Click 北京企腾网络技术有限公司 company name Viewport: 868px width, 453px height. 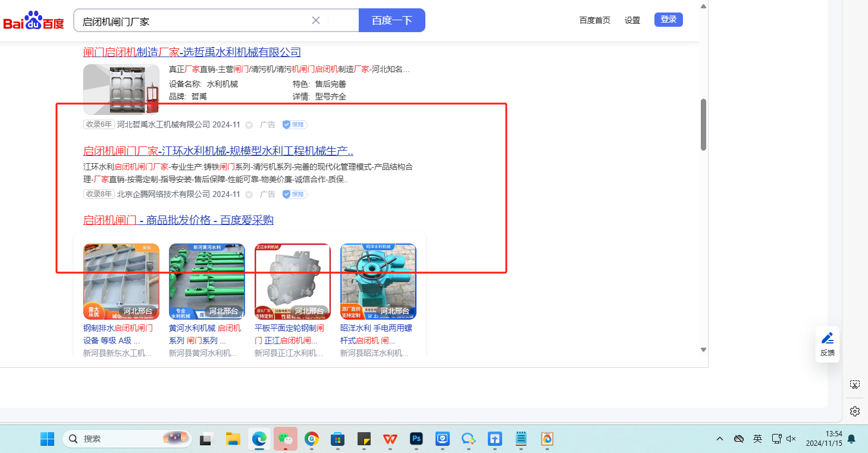coord(164,194)
